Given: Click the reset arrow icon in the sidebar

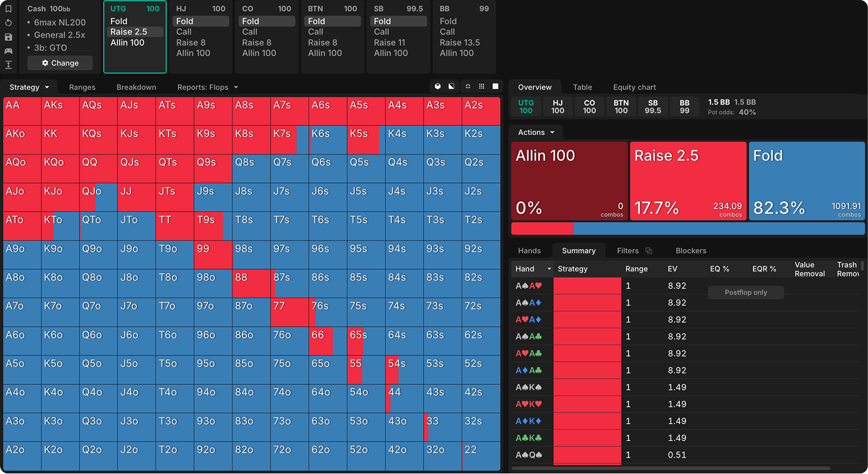Looking at the screenshot, I should point(8,23).
